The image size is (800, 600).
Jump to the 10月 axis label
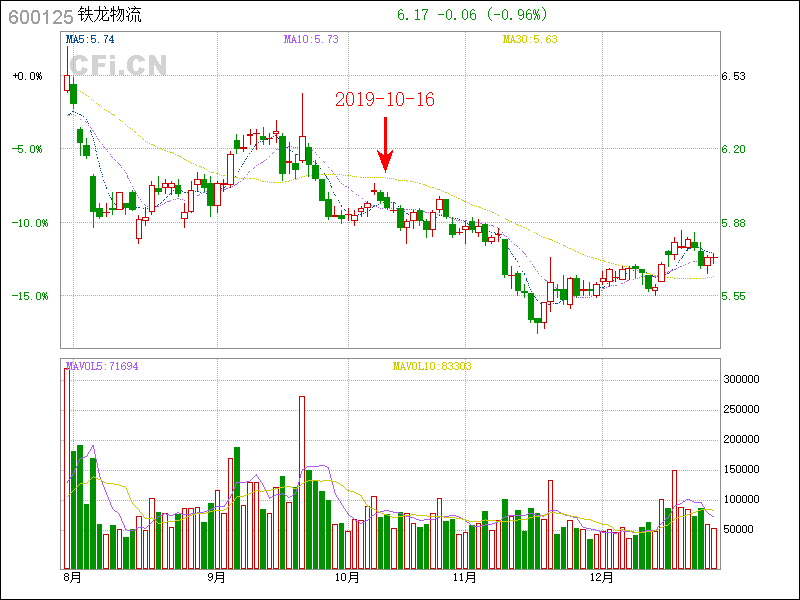(x=347, y=578)
